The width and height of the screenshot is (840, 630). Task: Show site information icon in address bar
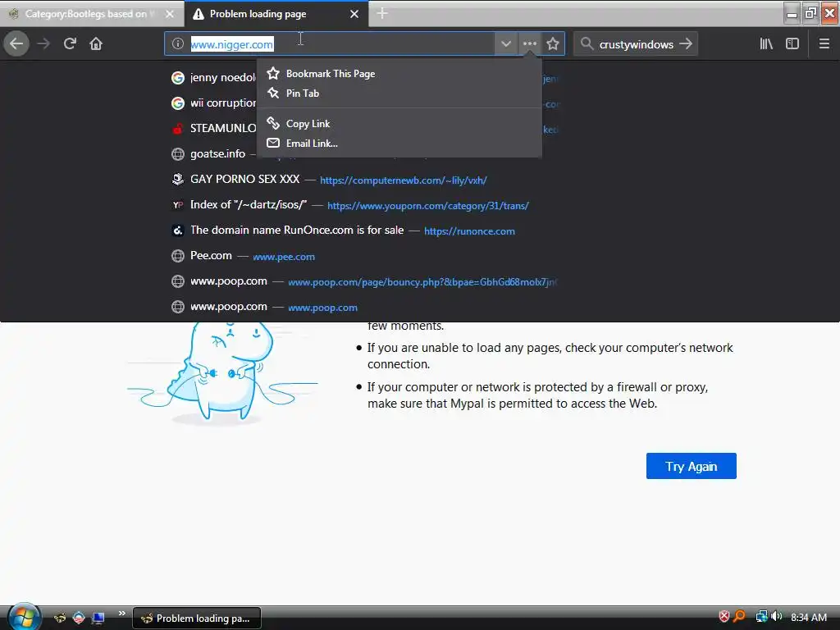pos(178,44)
